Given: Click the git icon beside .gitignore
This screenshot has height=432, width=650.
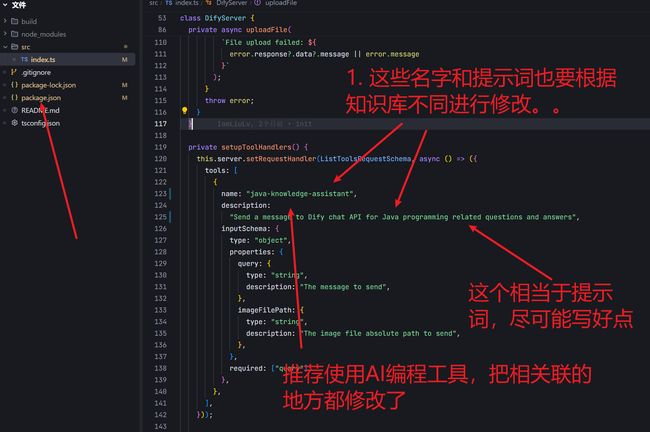Looking at the screenshot, I should [14, 72].
